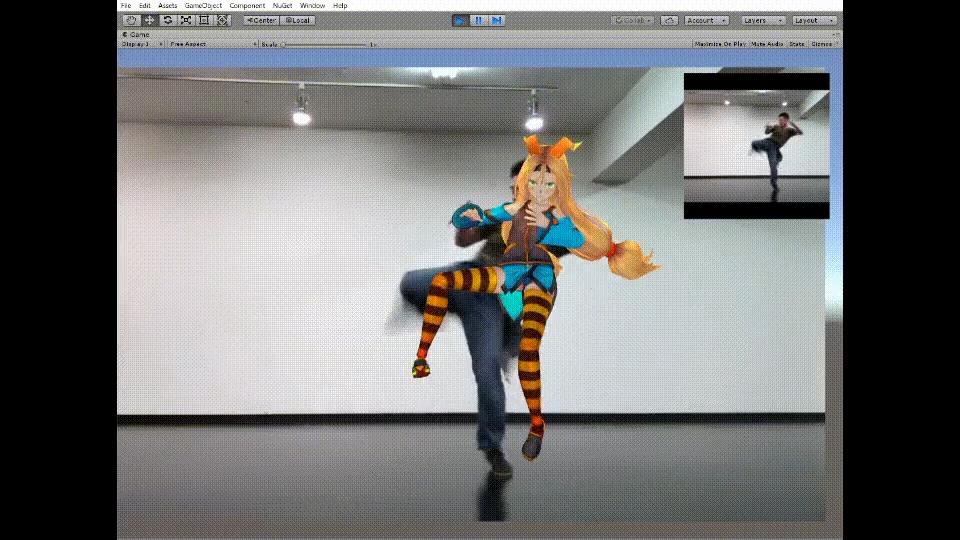Select the Hand tool

[x=130, y=20]
